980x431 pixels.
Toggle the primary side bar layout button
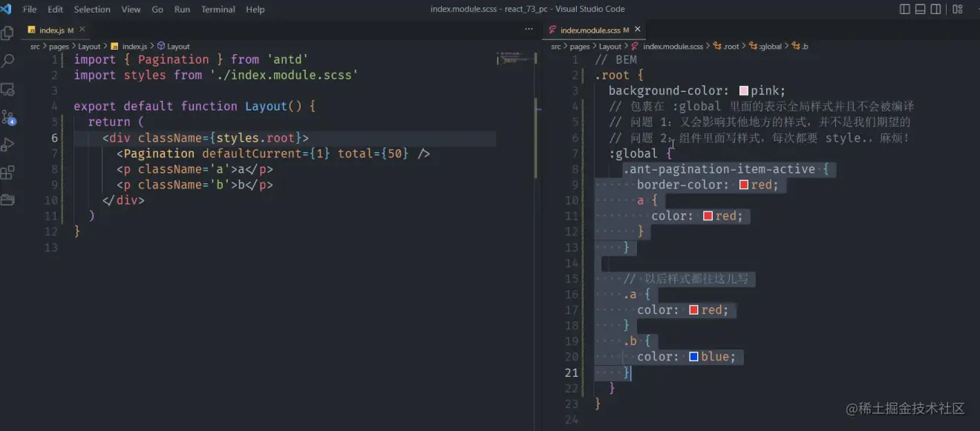pyautogui.click(x=905, y=9)
